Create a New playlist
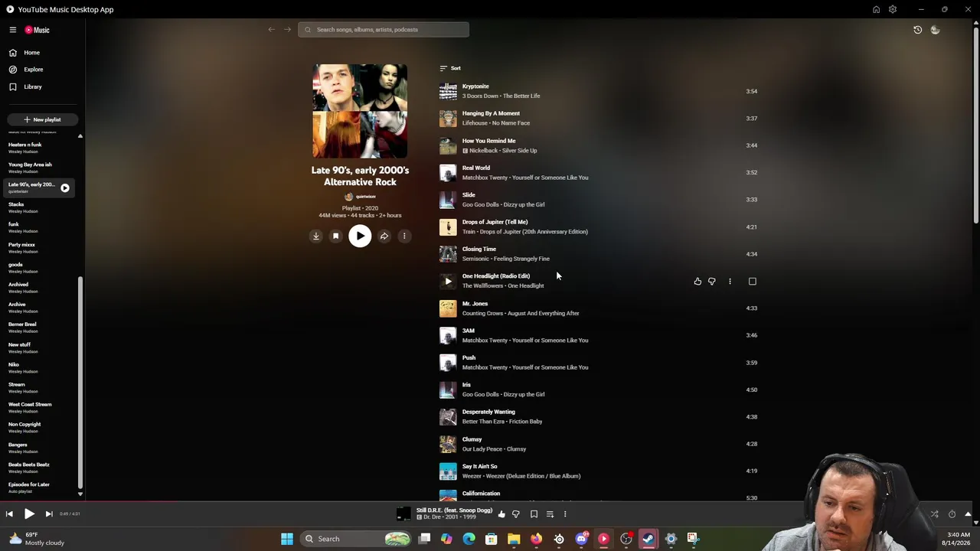980x551 pixels. coord(41,119)
